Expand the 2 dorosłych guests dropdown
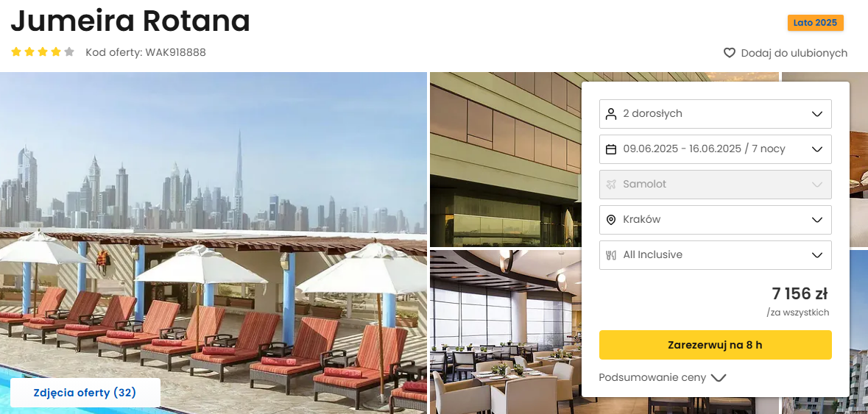 tap(715, 114)
